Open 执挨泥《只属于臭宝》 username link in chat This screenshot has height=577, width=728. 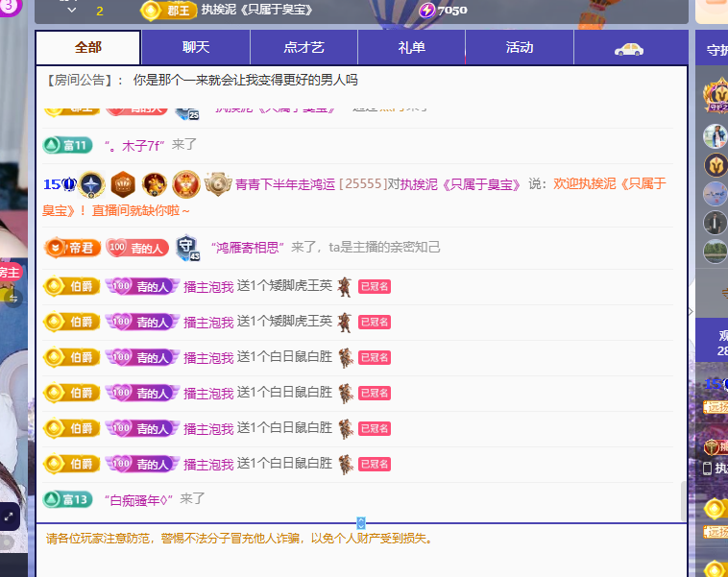pyautogui.click(x=461, y=184)
